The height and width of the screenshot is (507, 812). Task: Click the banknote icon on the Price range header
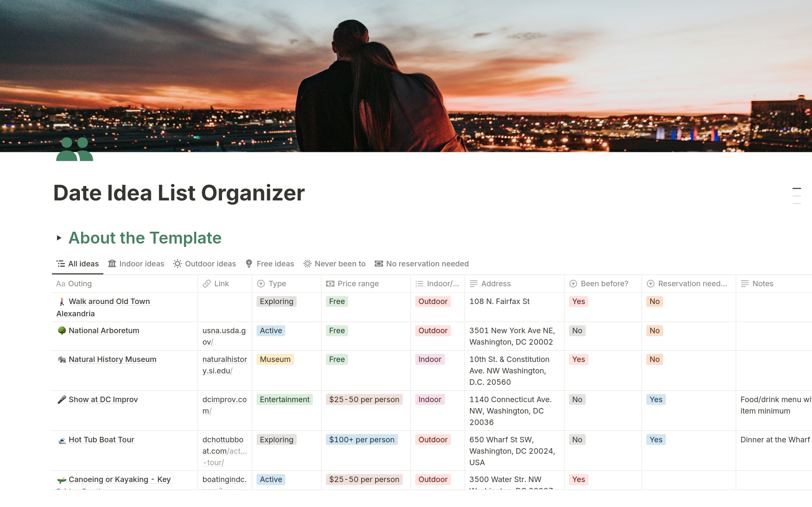331,284
